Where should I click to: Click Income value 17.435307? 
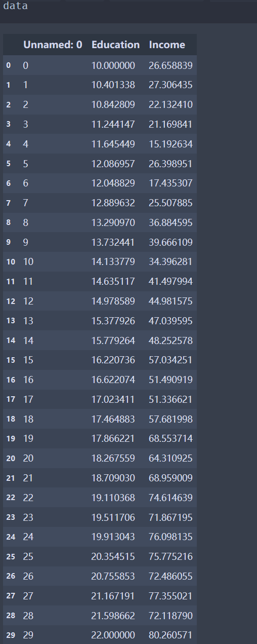click(x=170, y=183)
